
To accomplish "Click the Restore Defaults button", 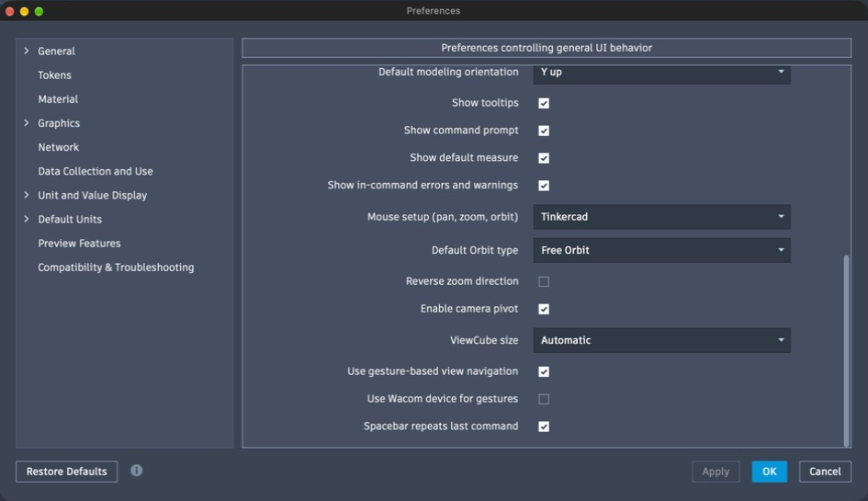I will pos(66,472).
